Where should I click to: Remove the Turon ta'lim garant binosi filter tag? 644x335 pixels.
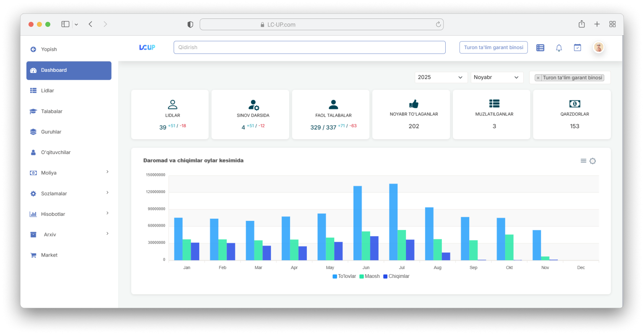538,78
